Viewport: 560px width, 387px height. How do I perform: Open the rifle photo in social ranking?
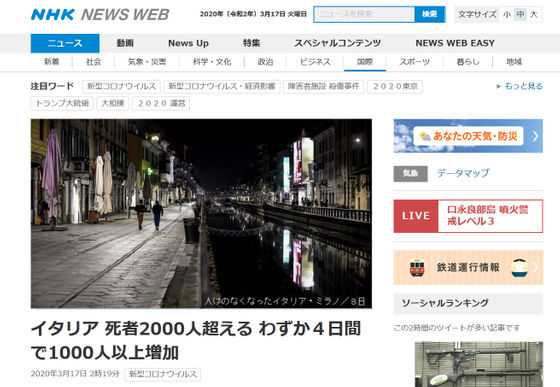pos(479,364)
